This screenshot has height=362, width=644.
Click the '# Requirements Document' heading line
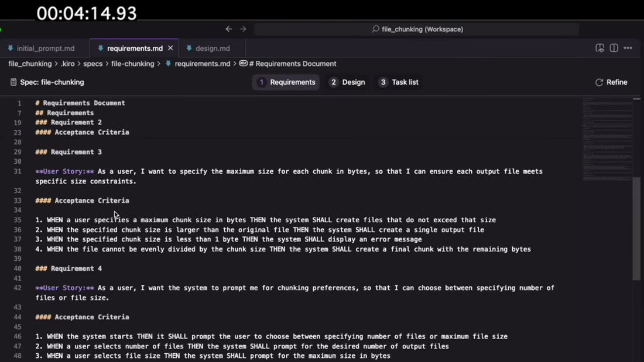pyautogui.click(x=80, y=103)
